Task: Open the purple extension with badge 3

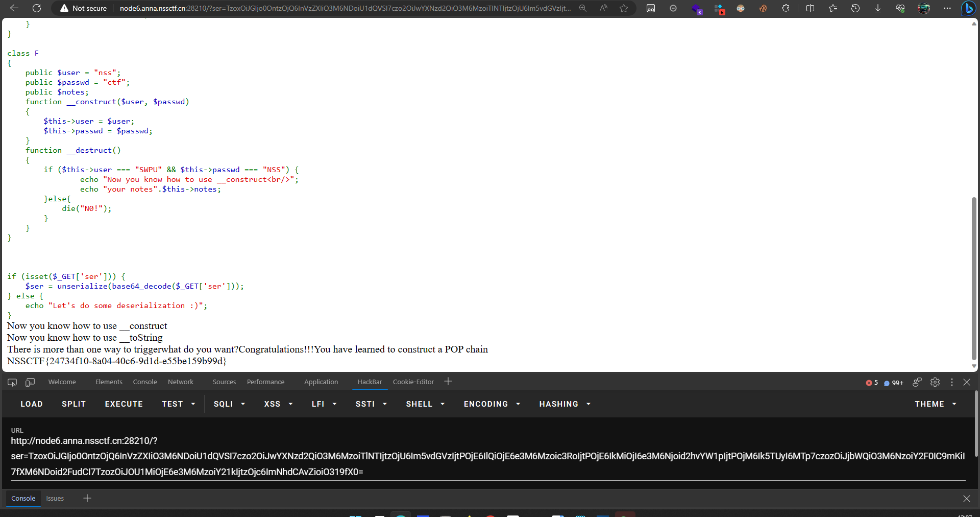Action: click(697, 9)
